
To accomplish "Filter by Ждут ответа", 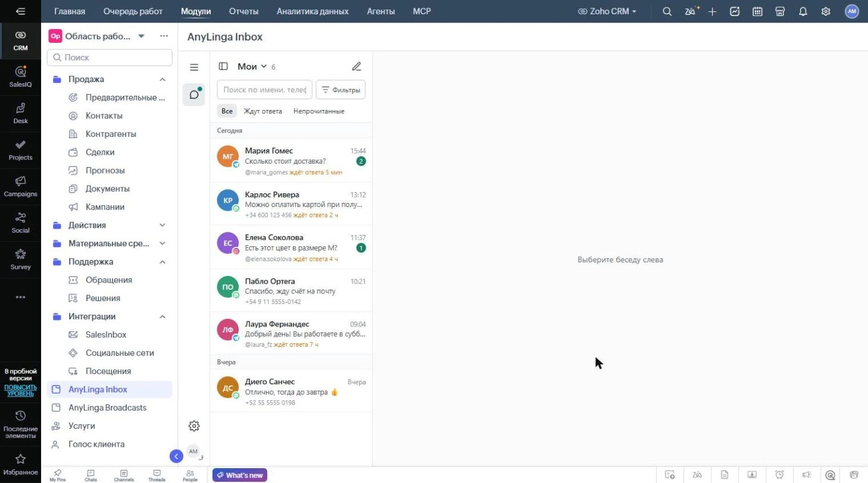I will click(263, 111).
